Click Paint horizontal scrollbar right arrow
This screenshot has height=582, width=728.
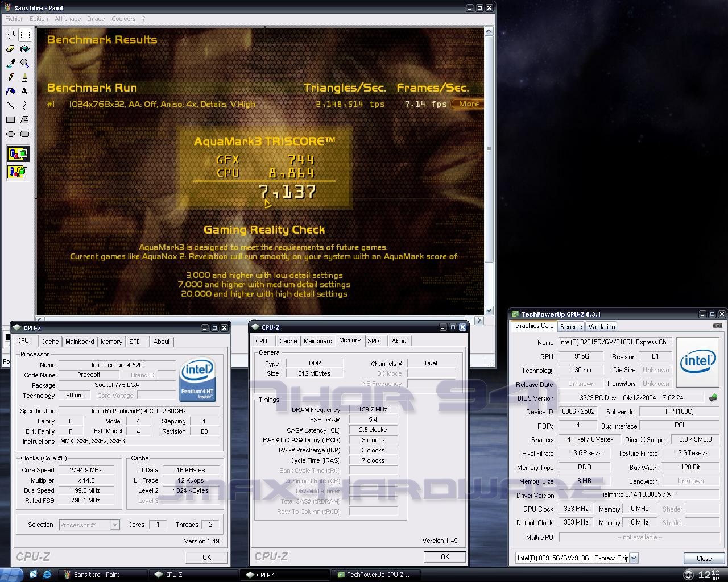tap(479, 321)
